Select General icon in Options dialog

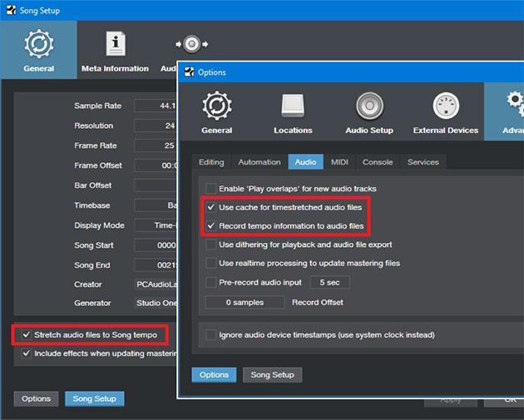tap(216, 106)
